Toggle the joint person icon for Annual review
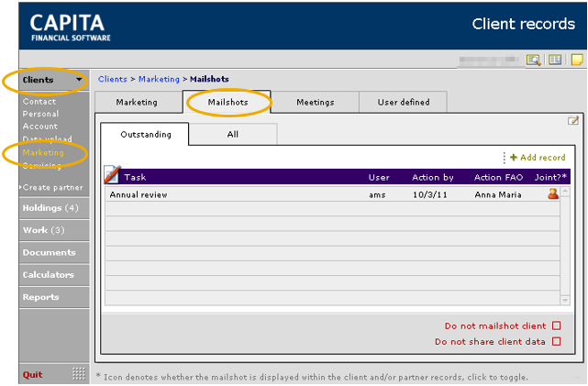 click(552, 193)
